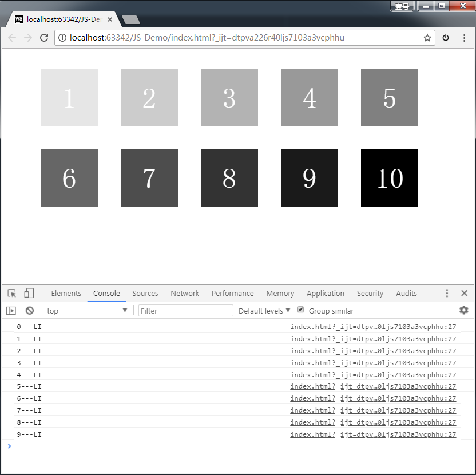
Task: Open the Default levels dropdown
Action: tap(263, 310)
